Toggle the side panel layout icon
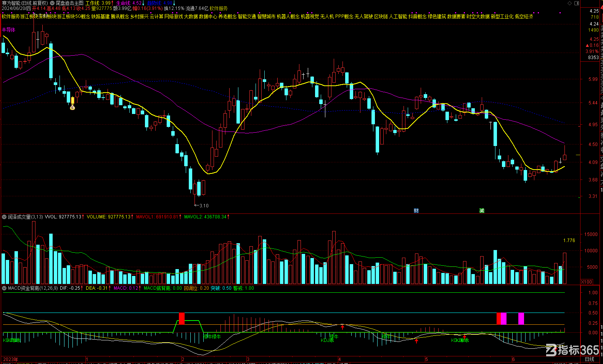 point(577,3)
